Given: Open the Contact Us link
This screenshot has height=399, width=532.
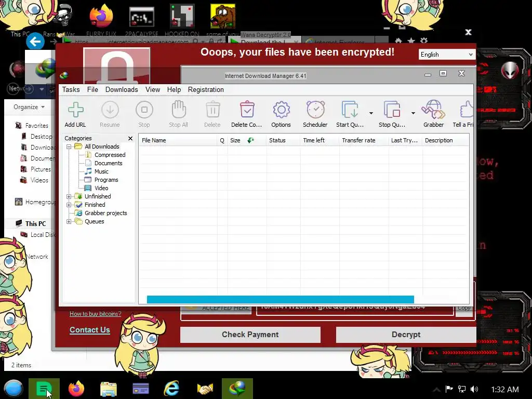Looking at the screenshot, I should coord(89,330).
